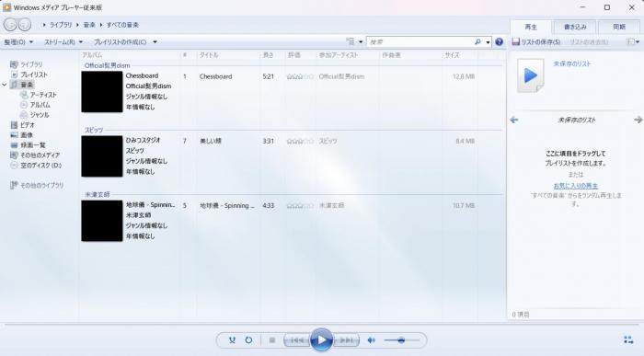Switch to the 書き込み tab
The width and height of the screenshot is (644, 356).
[x=575, y=27]
